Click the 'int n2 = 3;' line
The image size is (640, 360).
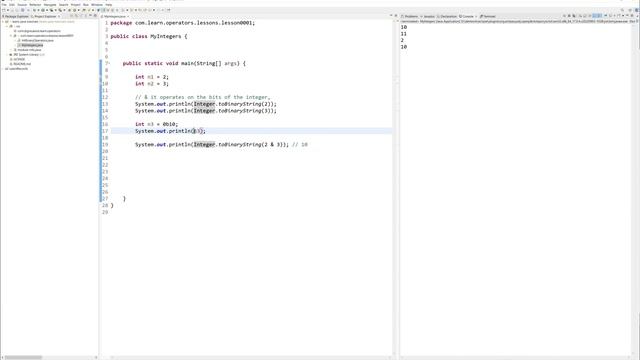click(x=152, y=84)
